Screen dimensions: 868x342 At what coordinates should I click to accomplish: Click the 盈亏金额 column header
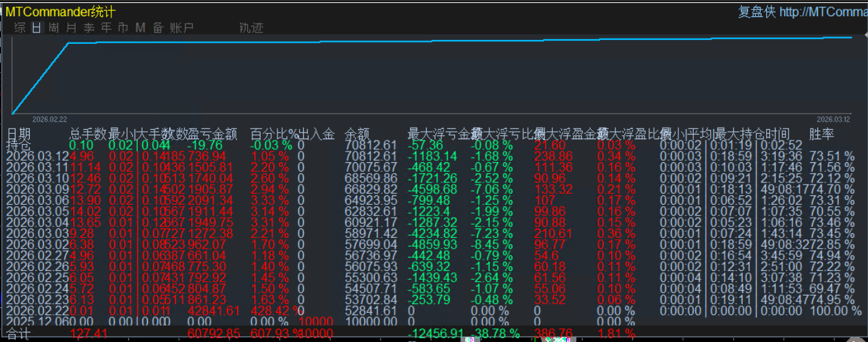point(213,134)
